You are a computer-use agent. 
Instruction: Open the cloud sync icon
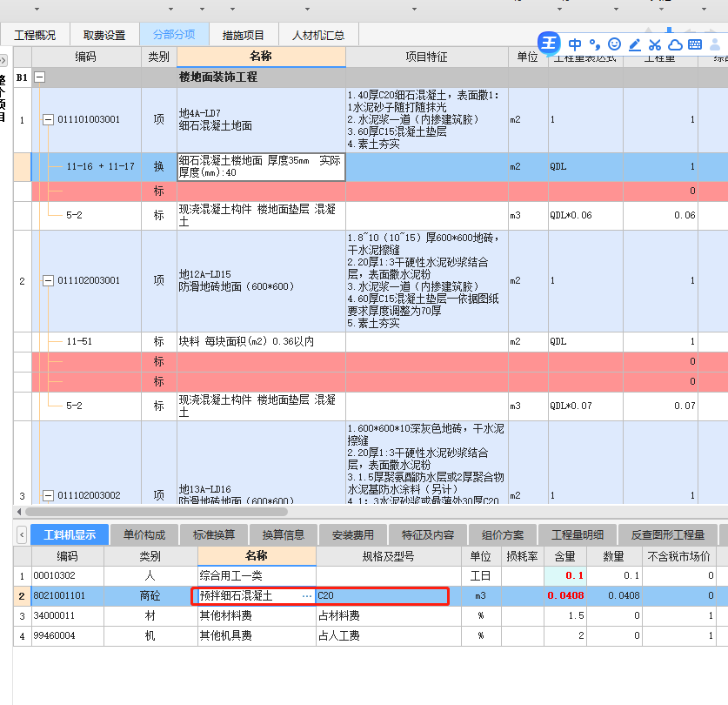pyautogui.click(x=675, y=44)
